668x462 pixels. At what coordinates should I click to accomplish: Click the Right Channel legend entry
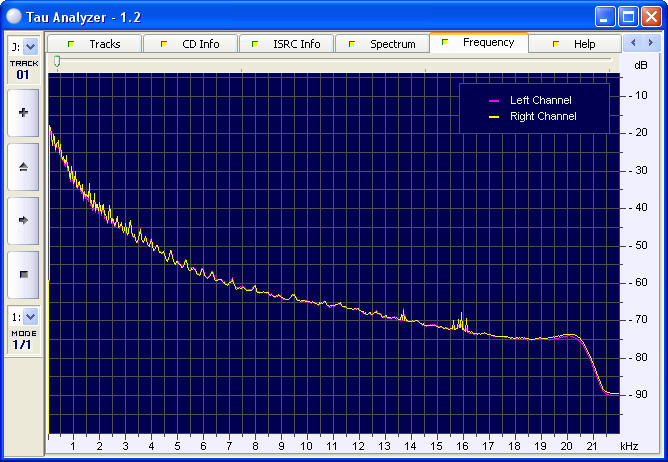point(535,117)
